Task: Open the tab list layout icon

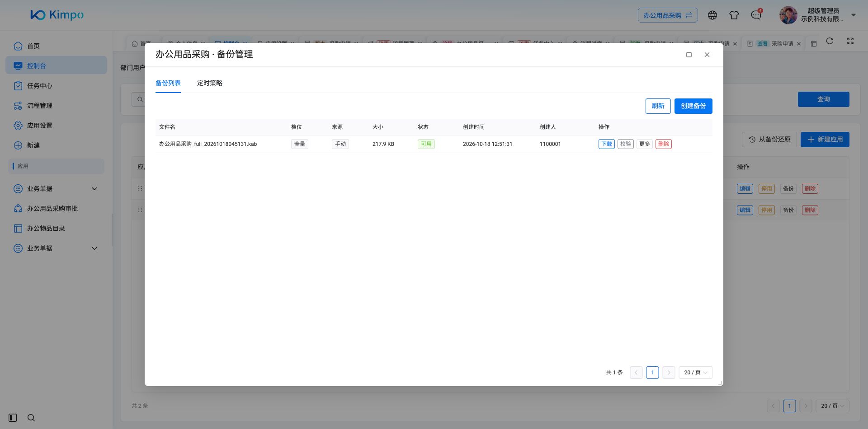Action: (x=814, y=44)
